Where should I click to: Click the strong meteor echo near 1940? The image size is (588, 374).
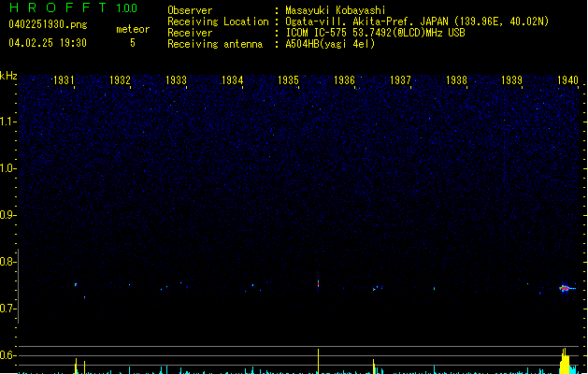pyautogui.click(x=566, y=289)
